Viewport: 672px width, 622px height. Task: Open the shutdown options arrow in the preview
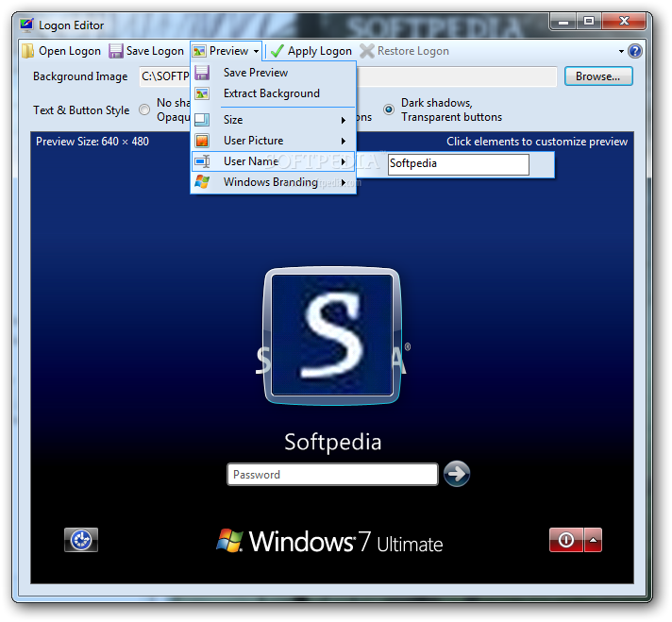(x=593, y=540)
